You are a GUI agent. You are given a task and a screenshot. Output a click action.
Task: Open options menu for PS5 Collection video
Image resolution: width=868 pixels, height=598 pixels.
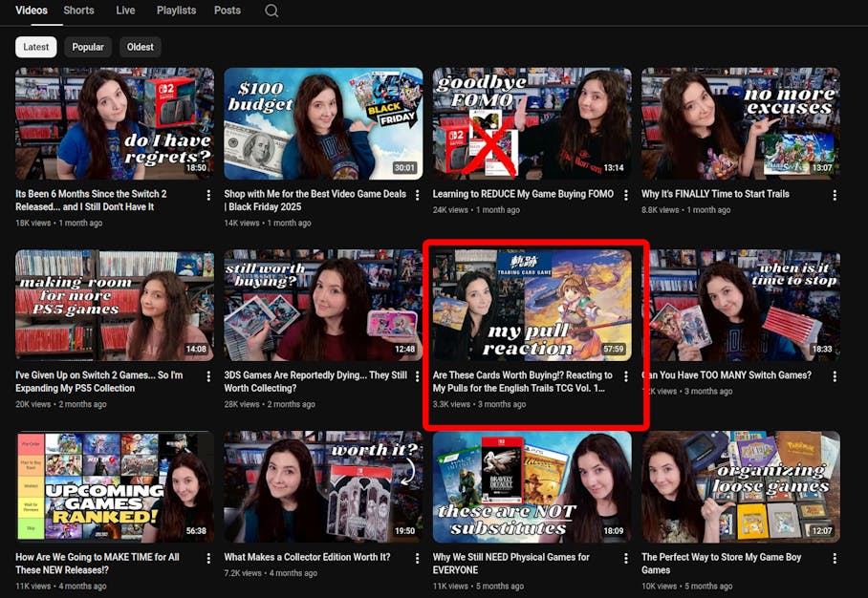tap(208, 376)
